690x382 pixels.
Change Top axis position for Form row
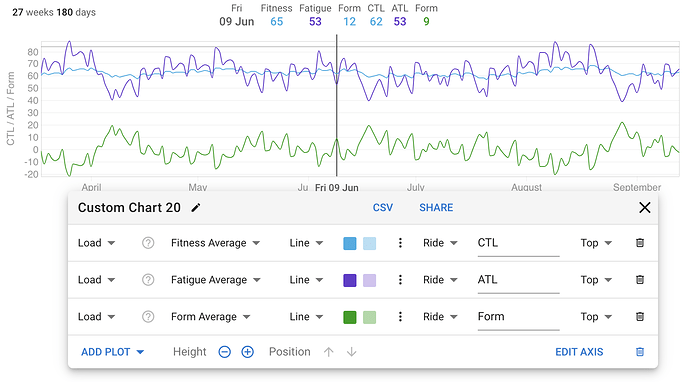pyautogui.click(x=596, y=317)
